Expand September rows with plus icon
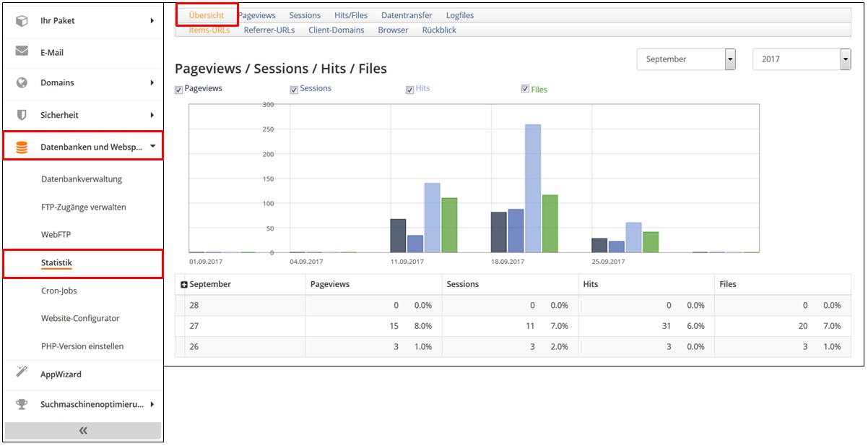Screen dimensions: 868x446 [183, 285]
